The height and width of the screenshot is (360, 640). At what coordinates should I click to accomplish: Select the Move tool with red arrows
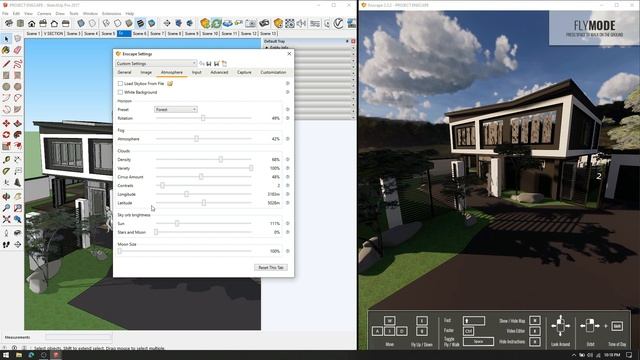(x=6, y=123)
